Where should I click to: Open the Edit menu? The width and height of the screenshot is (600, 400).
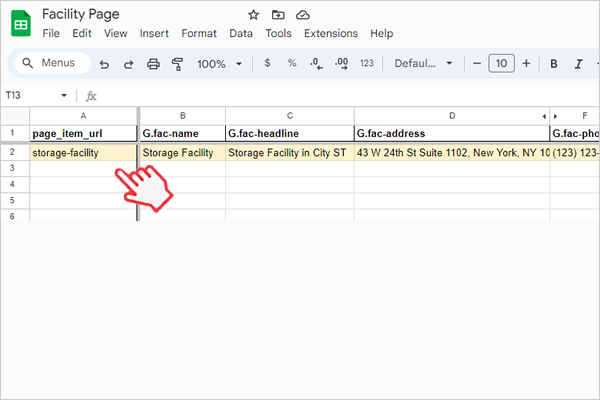pyautogui.click(x=82, y=33)
